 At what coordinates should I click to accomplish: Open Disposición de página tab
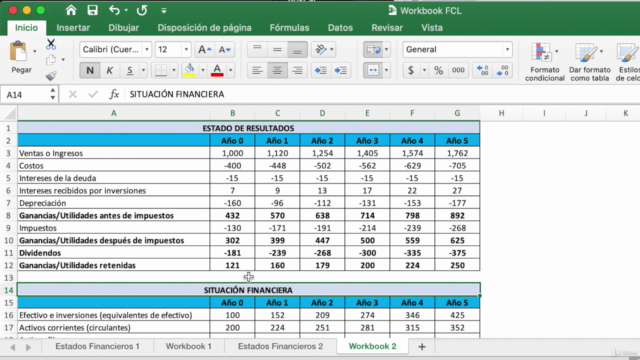[204, 28]
